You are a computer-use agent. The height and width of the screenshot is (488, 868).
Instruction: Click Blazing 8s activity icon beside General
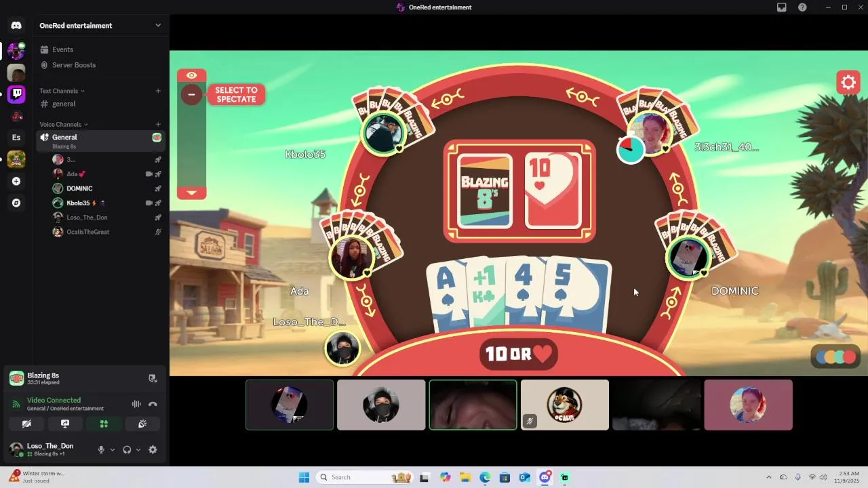(157, 138)
